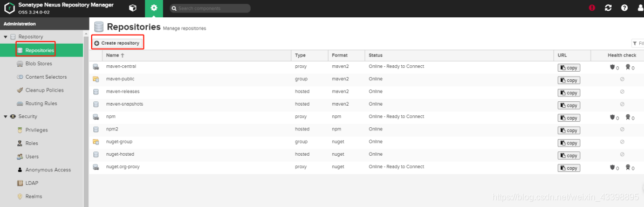The height and width of the screenshot is (207, 644).
Task: Click maven-central health check ribbon icon
Action: coord(628,67)
